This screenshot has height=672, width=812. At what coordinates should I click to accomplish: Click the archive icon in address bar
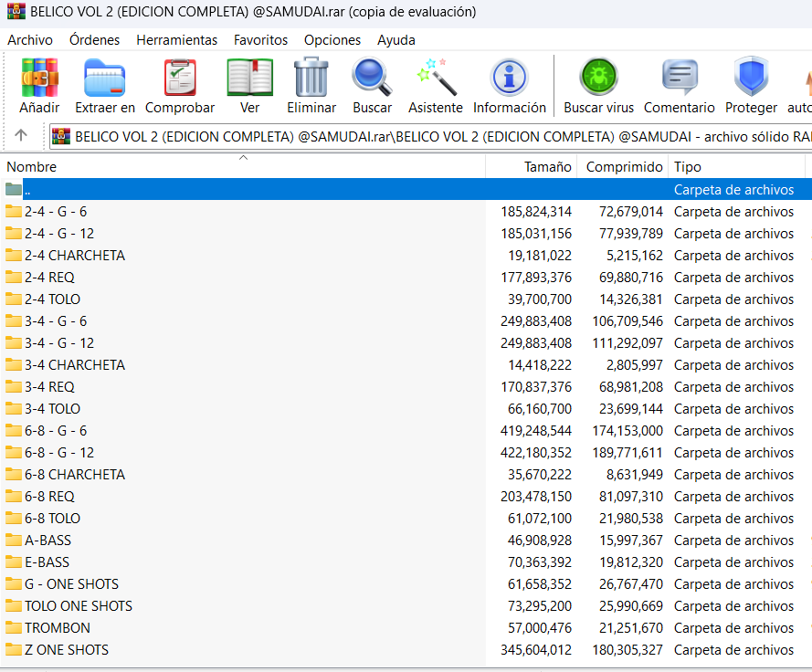tap(61, 136)
